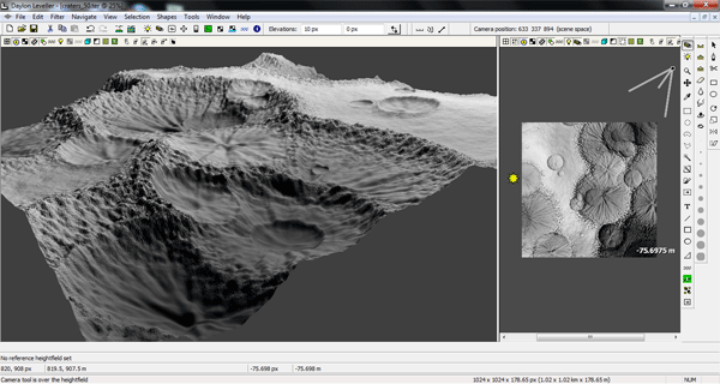Select the pan cross-arrows tool
The width and height of the screenshot is (720, 384).
click(687, 83)
